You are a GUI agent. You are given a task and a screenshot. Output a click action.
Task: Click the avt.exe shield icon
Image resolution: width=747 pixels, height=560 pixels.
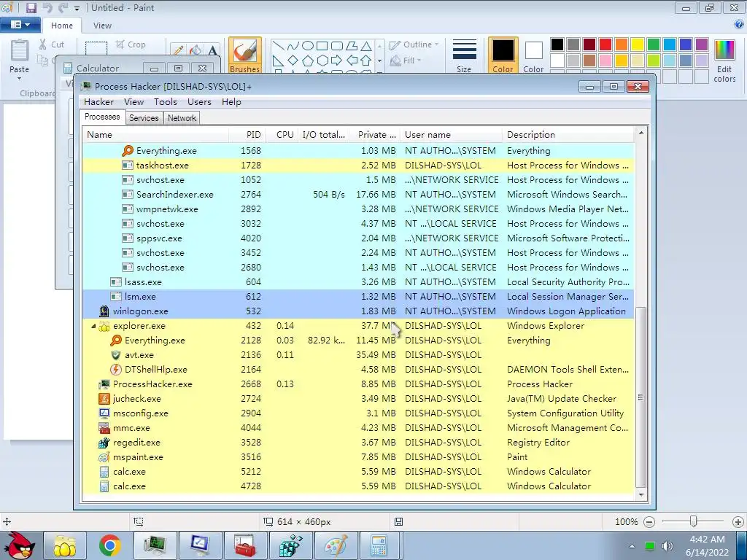[116, 355]
